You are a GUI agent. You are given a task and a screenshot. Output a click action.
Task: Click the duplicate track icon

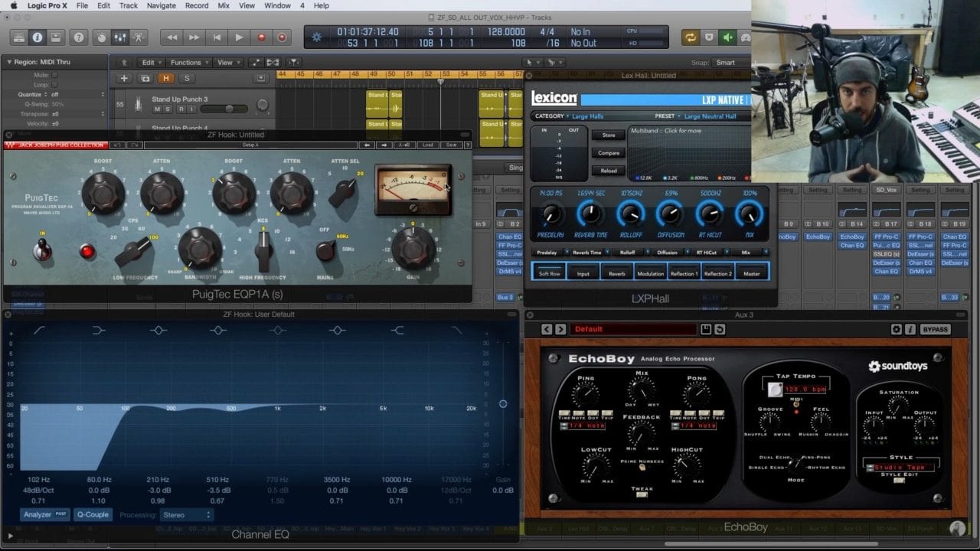145,78
